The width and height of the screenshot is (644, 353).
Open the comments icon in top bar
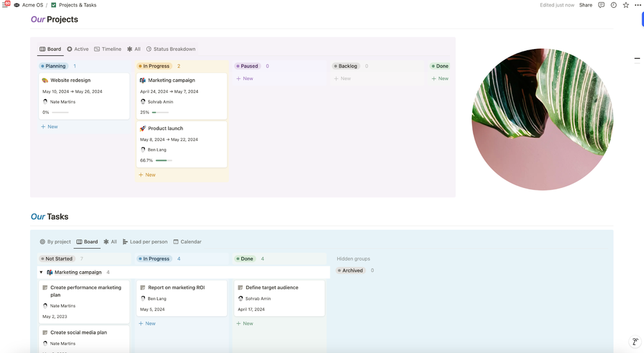(x=601, y=5)
